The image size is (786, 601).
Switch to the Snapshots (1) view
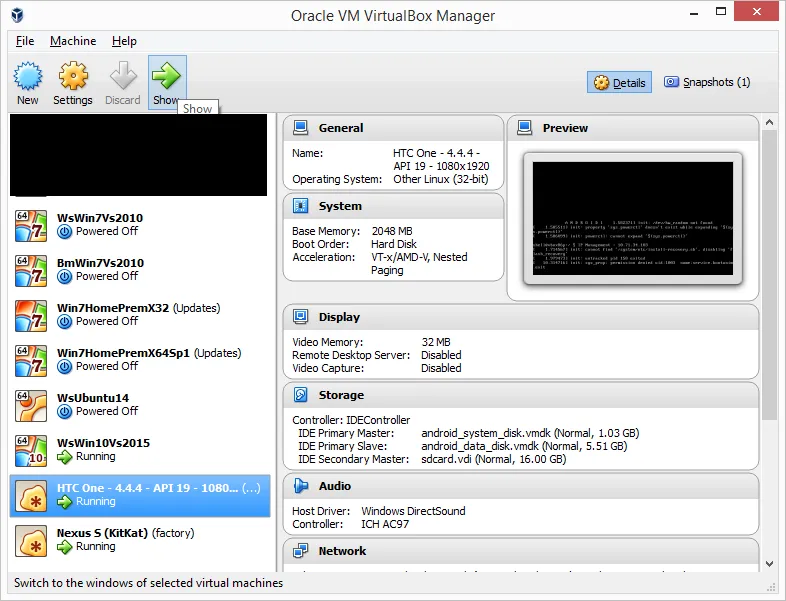(x=707, y=82)
